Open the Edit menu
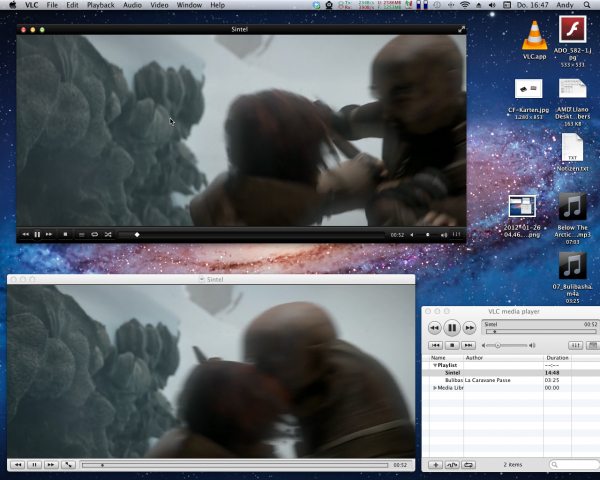 point(72,5)
